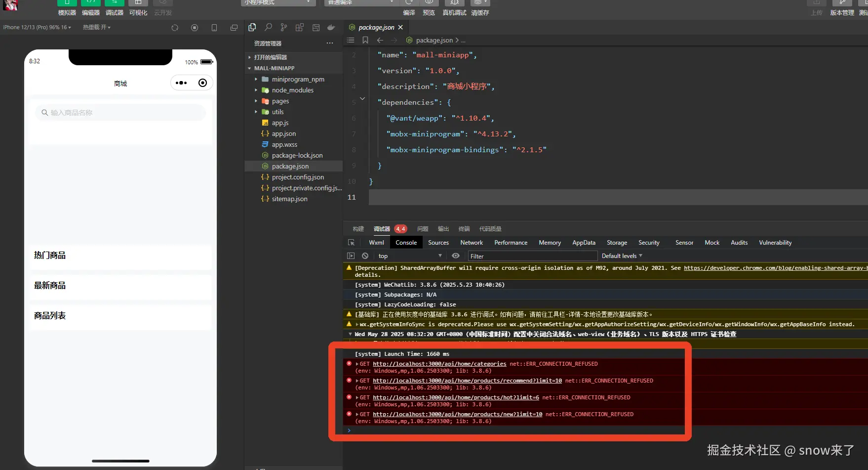The width and height of the screenshot is (868, 470).
Task: Toggle the 调试器 debugger panel button
Action: [114, 3]
